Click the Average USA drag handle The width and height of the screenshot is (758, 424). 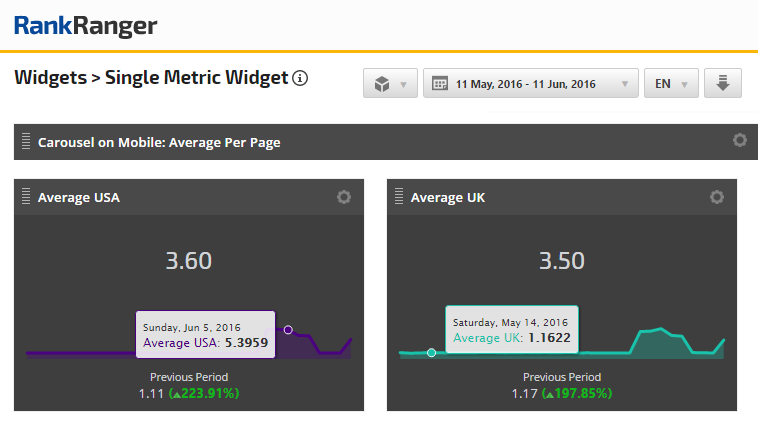pos(26,197)
